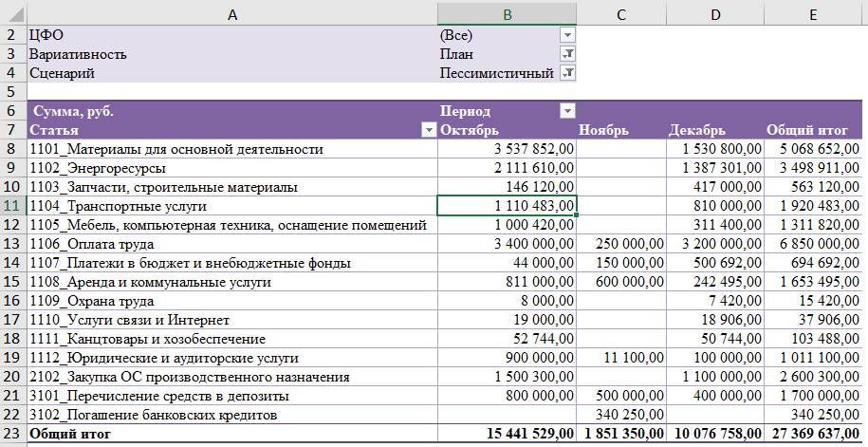Select 1109_Охрана труда row label

pyautogui.click(x=232, y=301)
